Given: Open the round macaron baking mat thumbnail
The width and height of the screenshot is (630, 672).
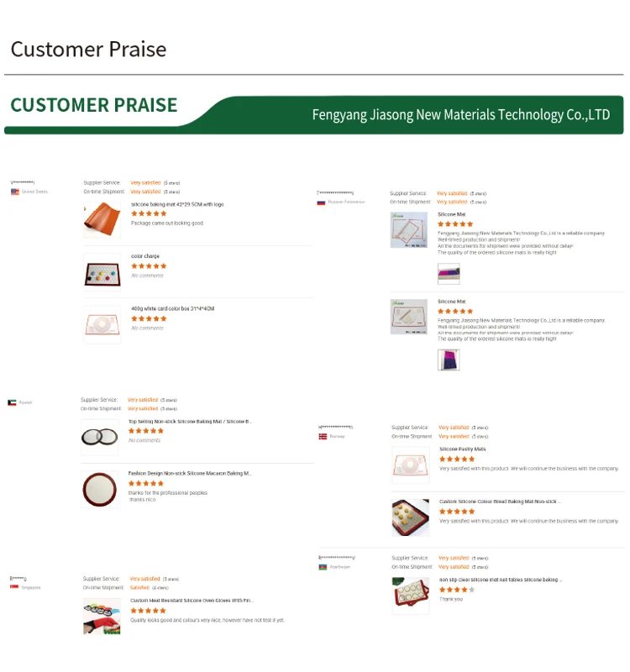Looking at the screenshot, I should 100,489.
